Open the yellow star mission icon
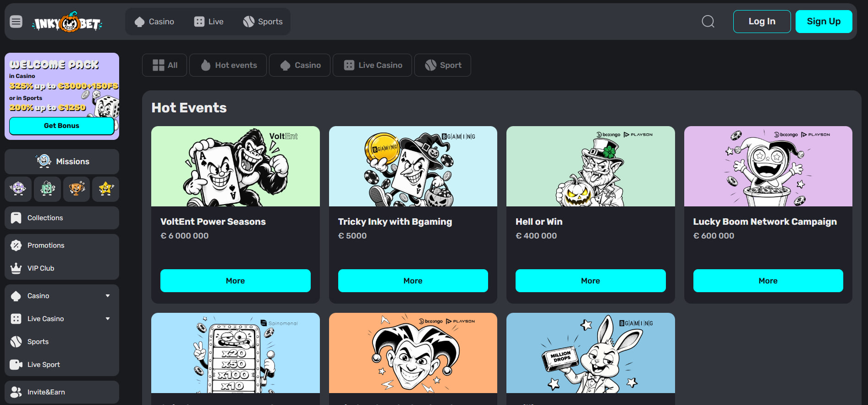The width and height of the screenshot is (868, 405). pyautogui.click(x=106, y=189)
